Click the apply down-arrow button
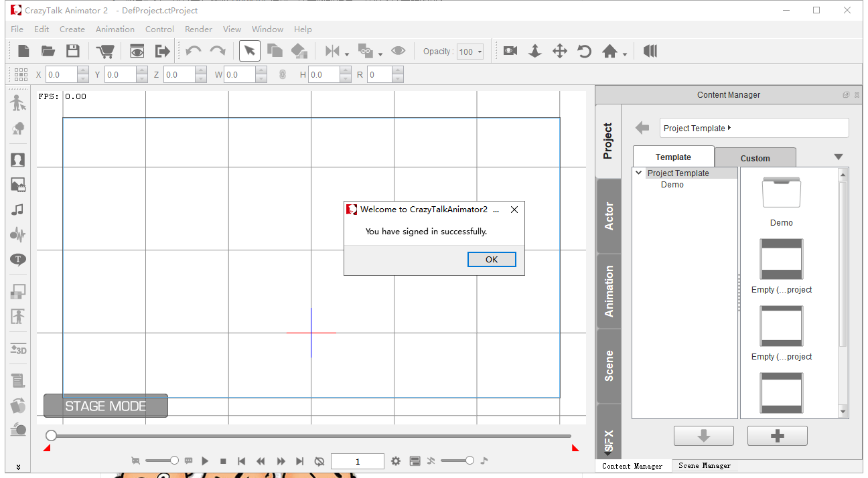 pyautogui.click(x=704, y=436)
